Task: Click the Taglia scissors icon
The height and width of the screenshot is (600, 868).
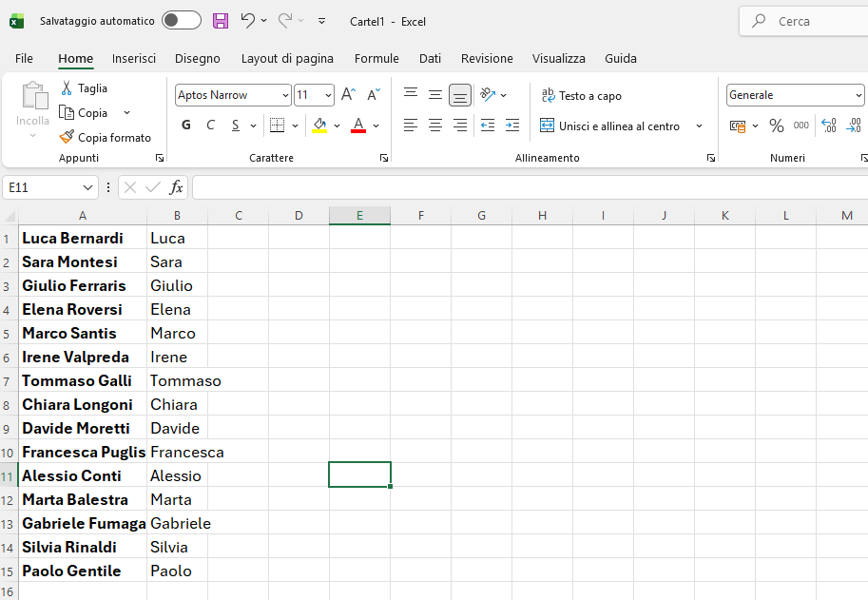Action: pyautogui.click(x=67, y=88)
